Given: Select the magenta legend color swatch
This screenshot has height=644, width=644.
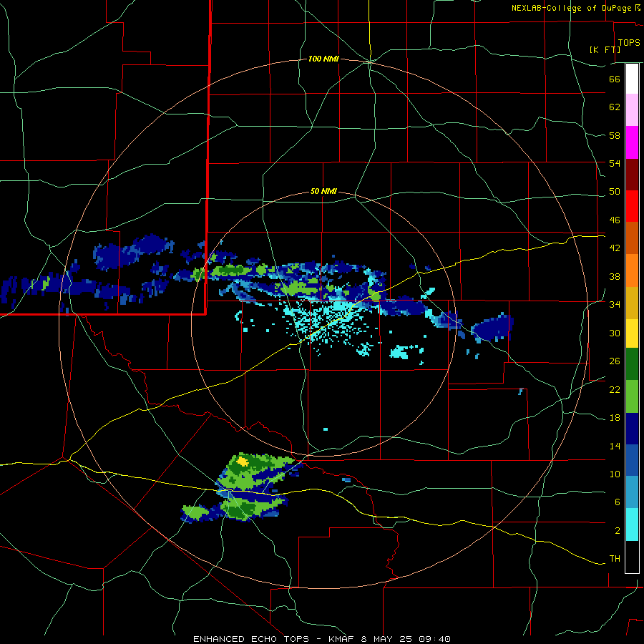Looking at the screenshot, I should [632, 142].
